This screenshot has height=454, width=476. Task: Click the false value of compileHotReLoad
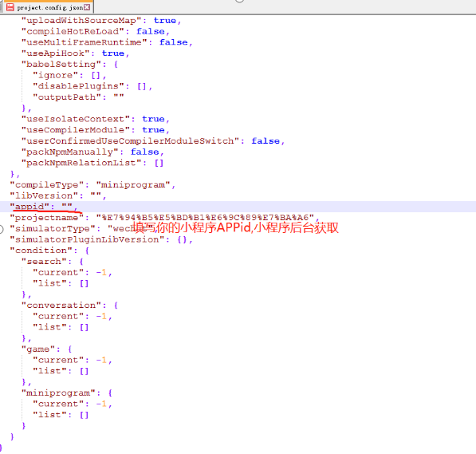[150, 31]
